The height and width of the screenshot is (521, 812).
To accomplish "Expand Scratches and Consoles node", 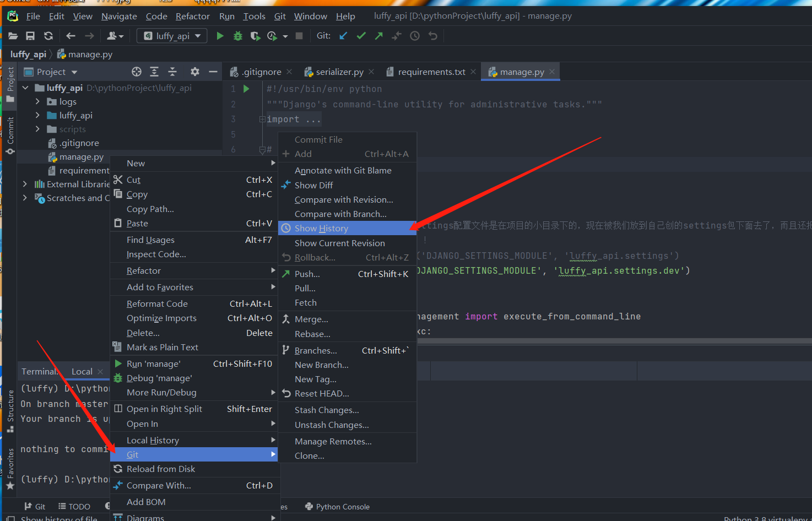I will pos(25,198).
